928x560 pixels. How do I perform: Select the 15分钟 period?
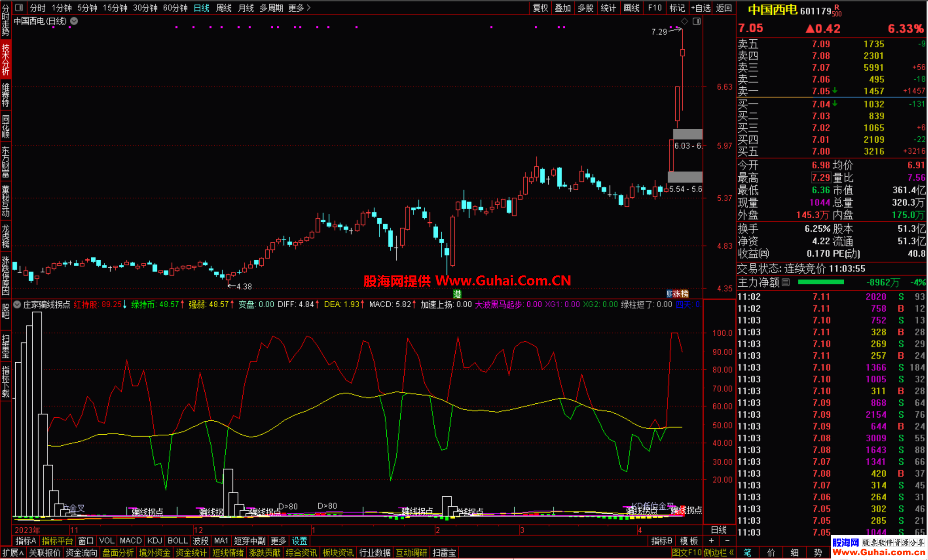pyautogui.click(x=115, y=8)
